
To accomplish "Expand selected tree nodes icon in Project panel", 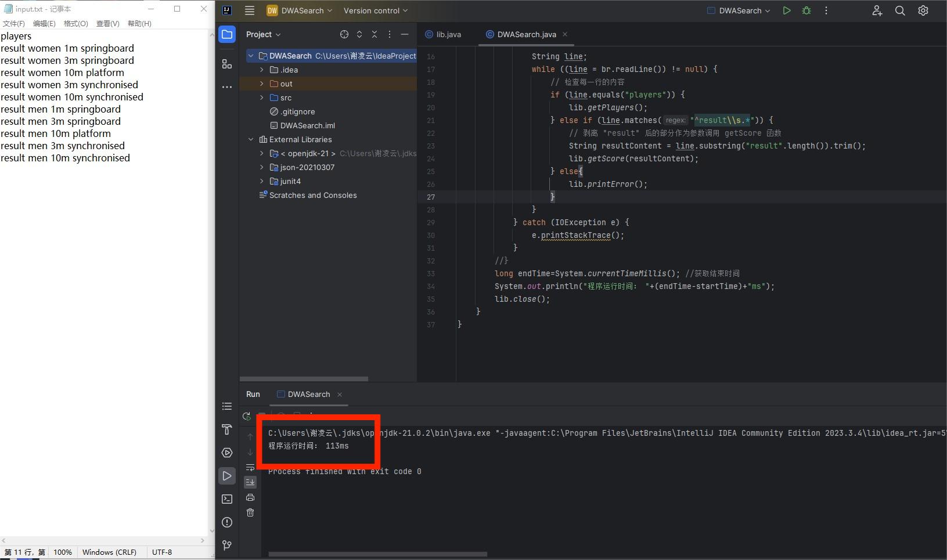I will coord(359,34).
